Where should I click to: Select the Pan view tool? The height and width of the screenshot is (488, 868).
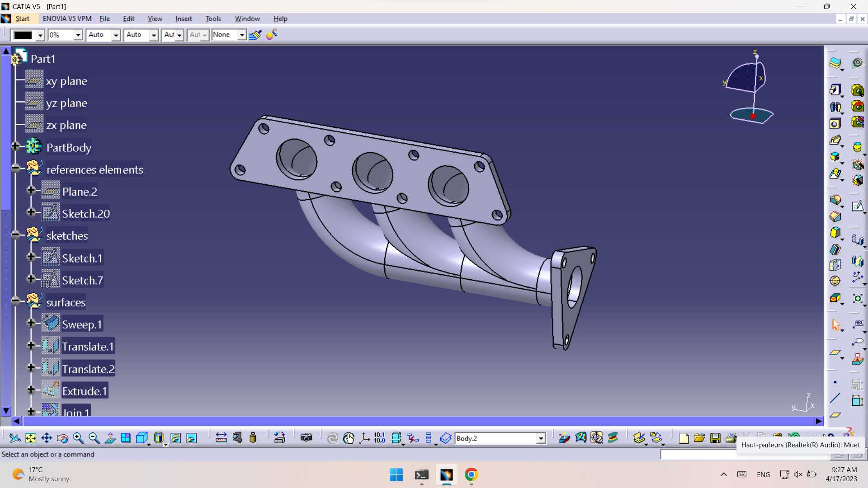click(x=47, y=438)
